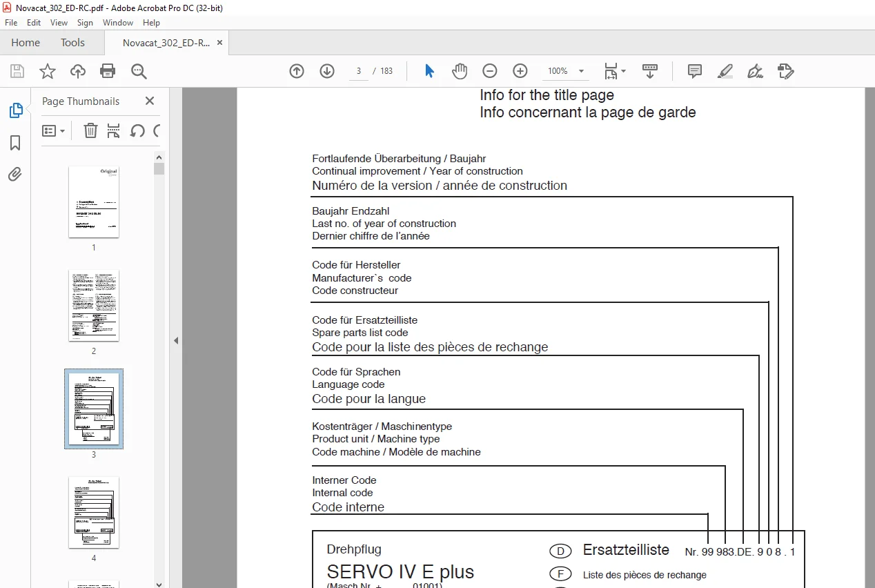
Task: Click 'Ersatzteilliste' text
Action: 626,550
